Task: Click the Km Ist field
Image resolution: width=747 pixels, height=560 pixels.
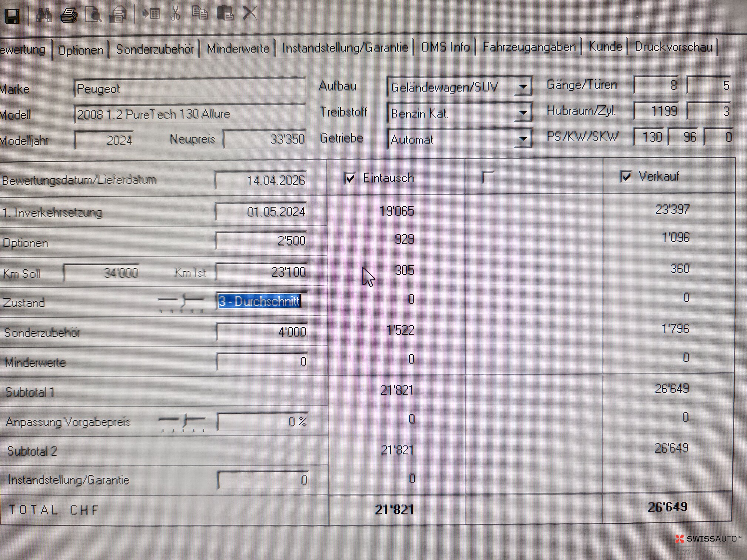Action: click(x=262, y=272)
